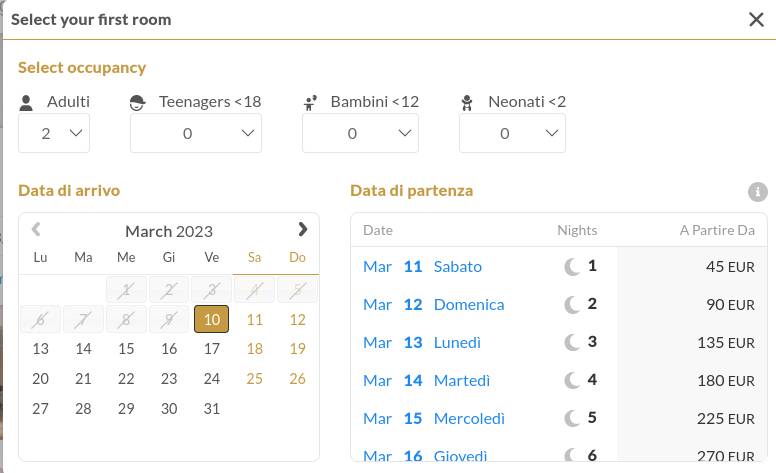This screenshot has width=776, height=473.
Task: Open departure date info icon
Action: pyautogui.click(x=758, y=192)
